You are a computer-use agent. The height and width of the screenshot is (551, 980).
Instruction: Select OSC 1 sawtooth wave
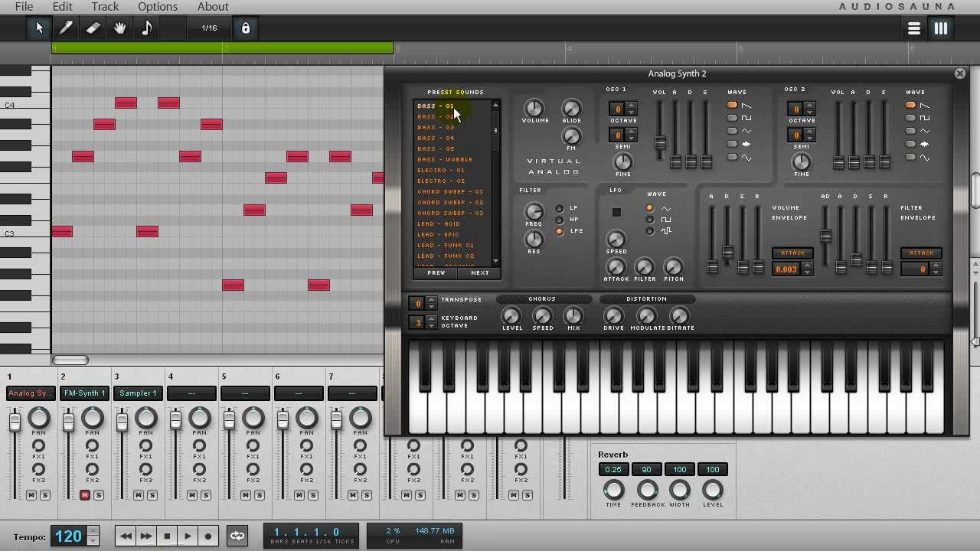(x=733, y=105)
